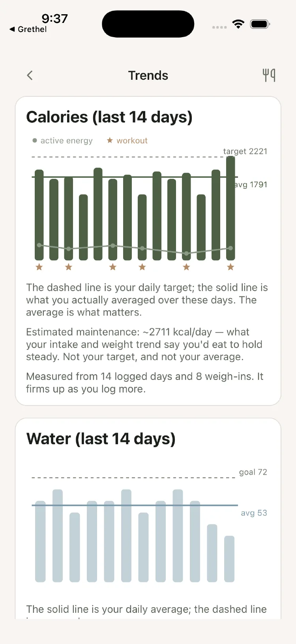Tap the avg 53 water label

[x=254, y=513]
